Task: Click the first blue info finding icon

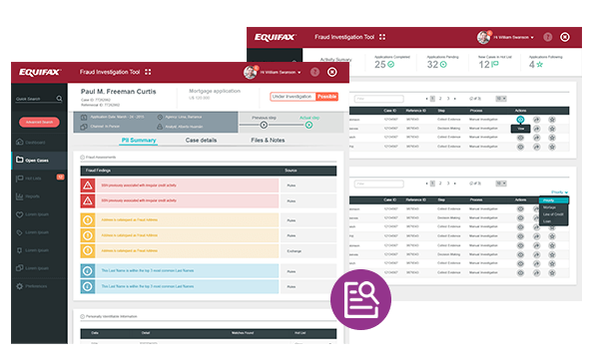Action: (x=88, y=271)
